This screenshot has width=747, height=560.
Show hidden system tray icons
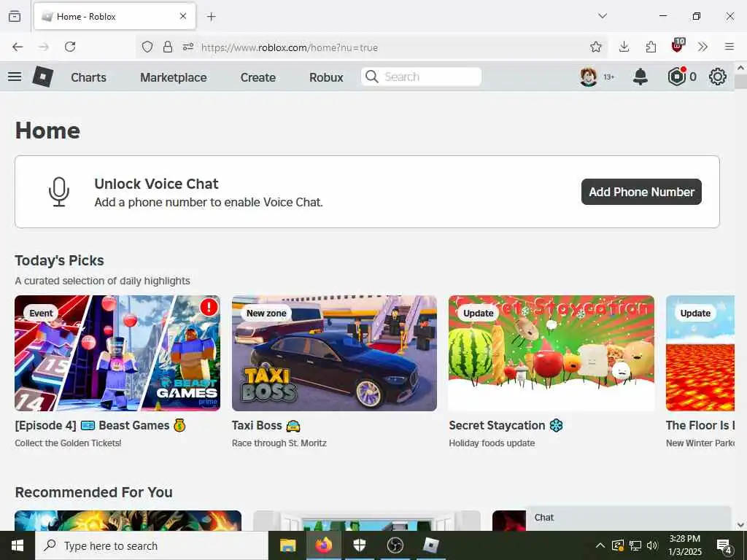pyautogui.click(x=600, y=545)
